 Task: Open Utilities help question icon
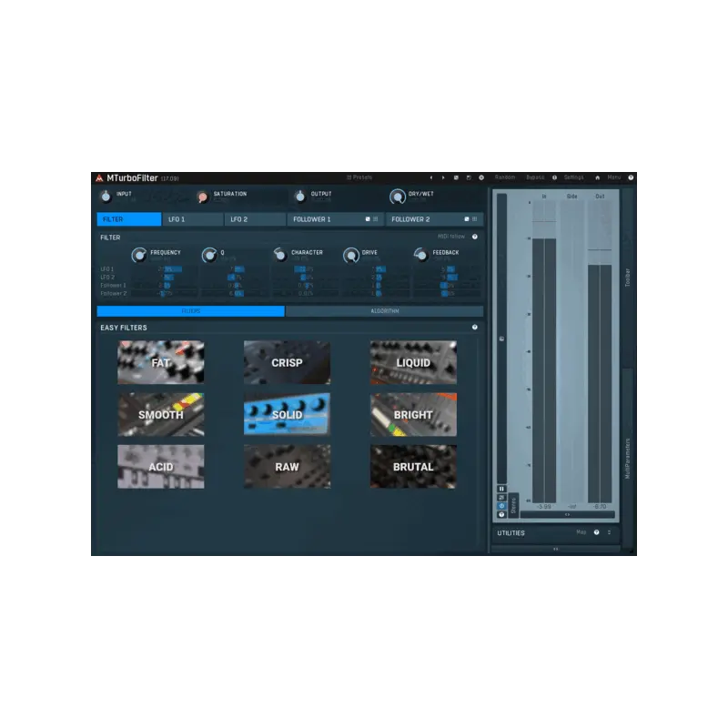coord(597,532)
